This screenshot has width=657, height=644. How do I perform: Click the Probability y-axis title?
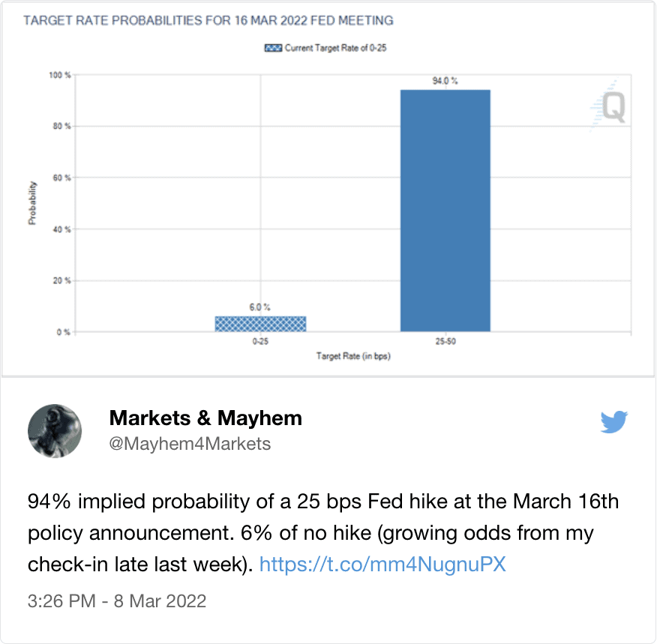(x=32, y=203)
